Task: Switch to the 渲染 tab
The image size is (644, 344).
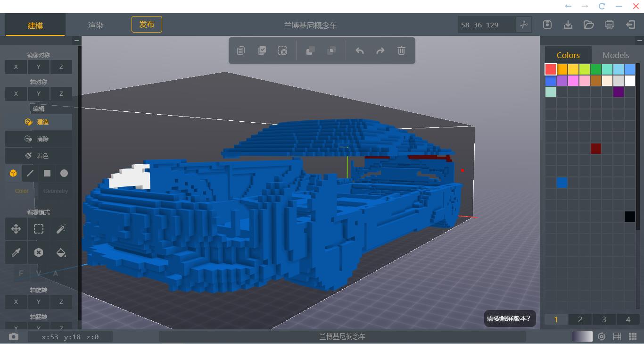Action: click(x=96, y=25)
